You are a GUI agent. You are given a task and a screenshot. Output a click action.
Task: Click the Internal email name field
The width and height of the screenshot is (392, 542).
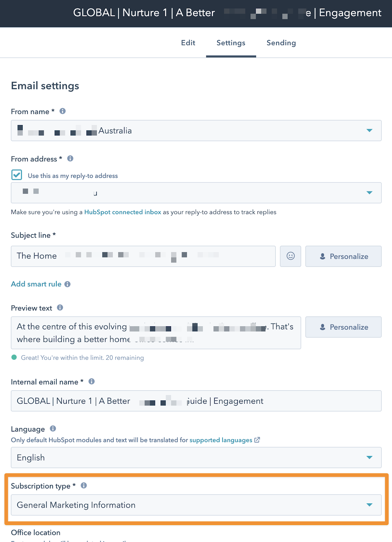pyautogui.click(x=196, y=401)
